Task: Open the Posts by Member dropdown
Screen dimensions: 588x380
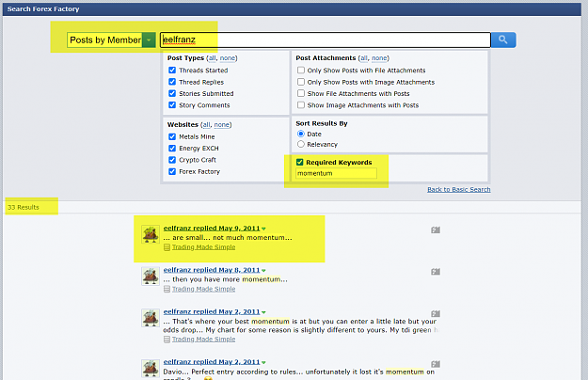Action: tap(111, 40)
